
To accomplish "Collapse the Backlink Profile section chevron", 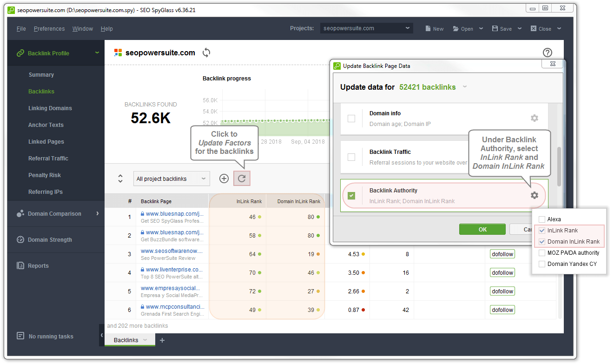I will pos(97,53).
